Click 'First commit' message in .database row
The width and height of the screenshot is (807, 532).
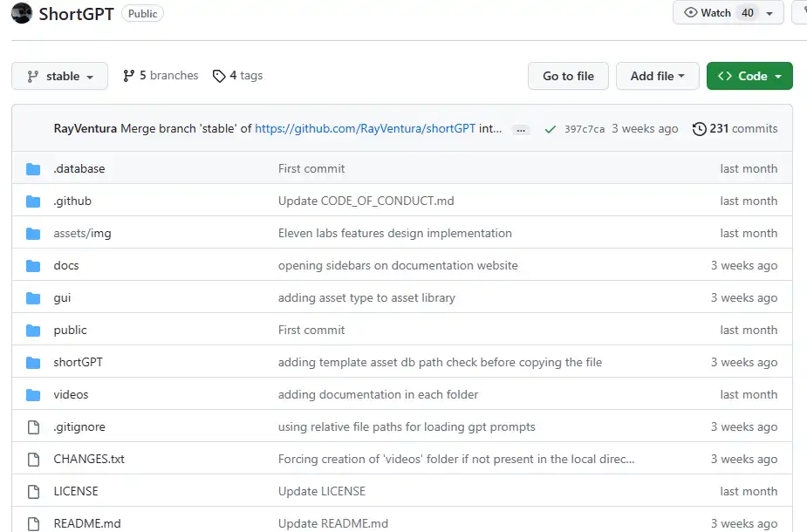click(x=311, y=169)
